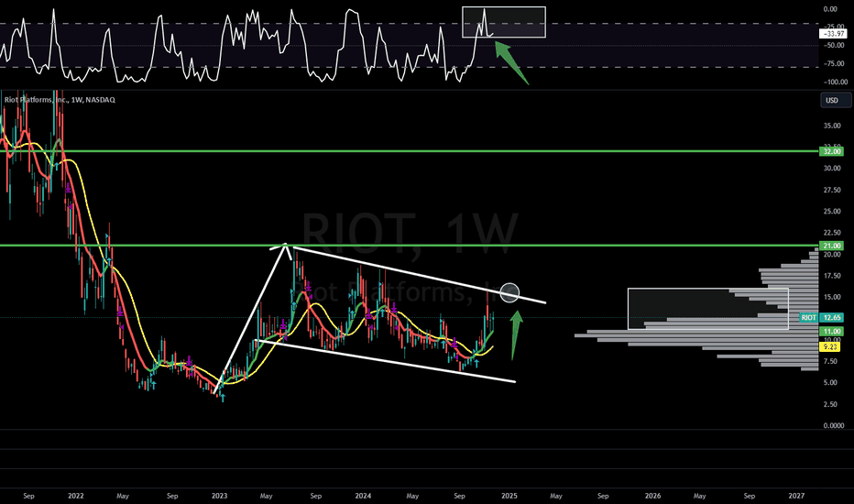Click the 27.50 price scale label
854x504 pixels.
(832, 191)
